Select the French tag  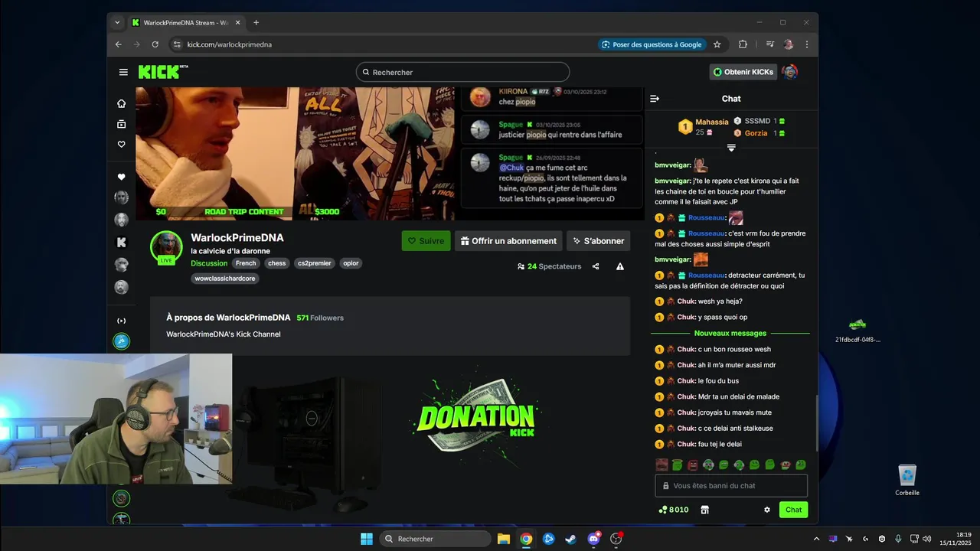246,263
